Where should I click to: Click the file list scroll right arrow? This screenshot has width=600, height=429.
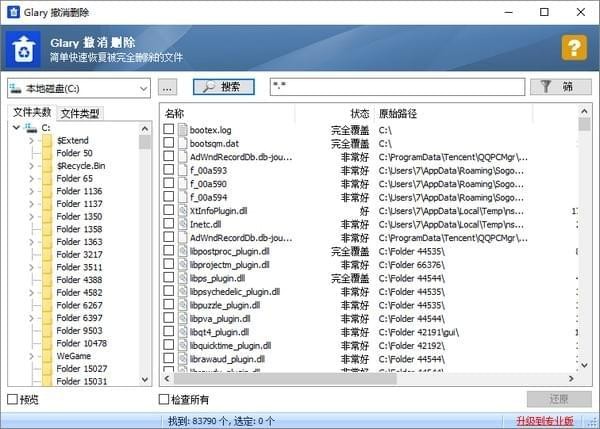click(571, 378)
